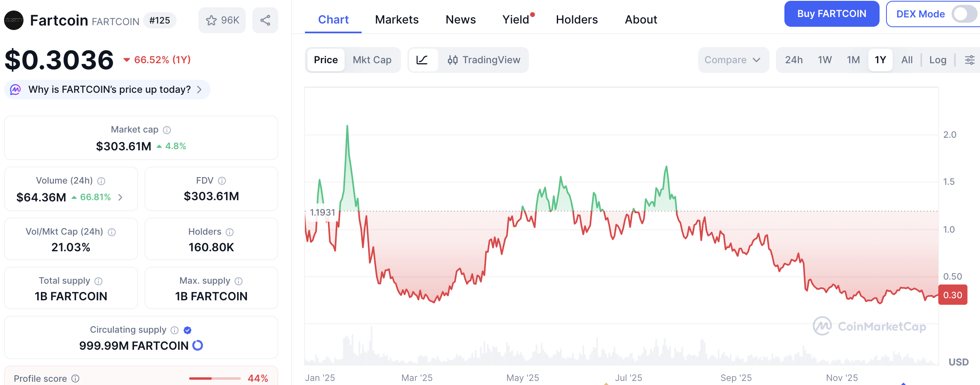Click the FDV $303.61M value
The image size is (980, 385).
(211, 196)
